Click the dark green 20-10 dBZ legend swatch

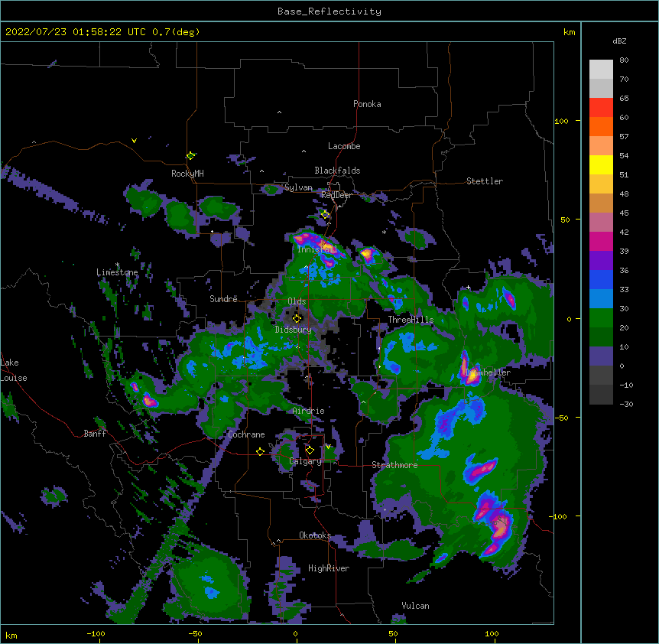[x=601, y=337]
